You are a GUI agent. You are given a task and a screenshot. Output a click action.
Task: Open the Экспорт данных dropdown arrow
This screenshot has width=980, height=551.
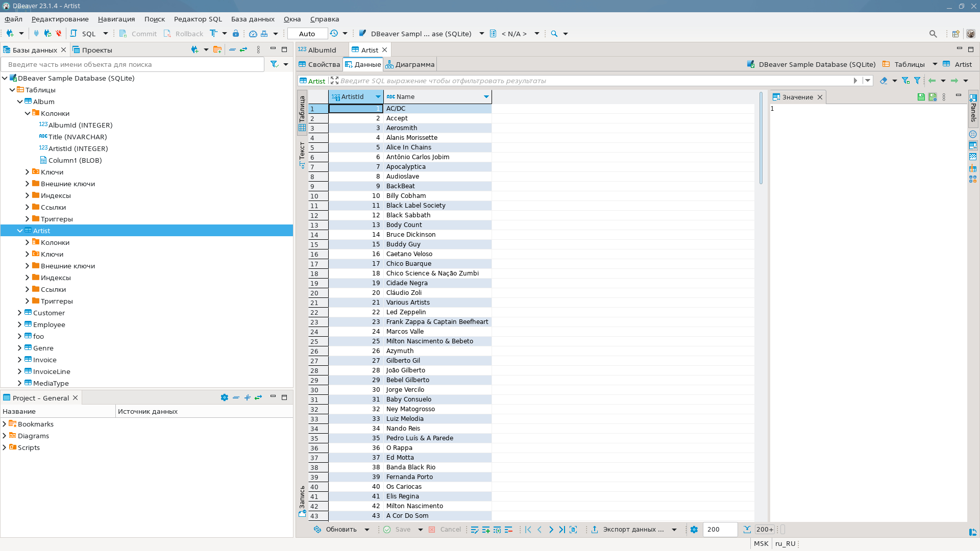click(x=674, y=530)
